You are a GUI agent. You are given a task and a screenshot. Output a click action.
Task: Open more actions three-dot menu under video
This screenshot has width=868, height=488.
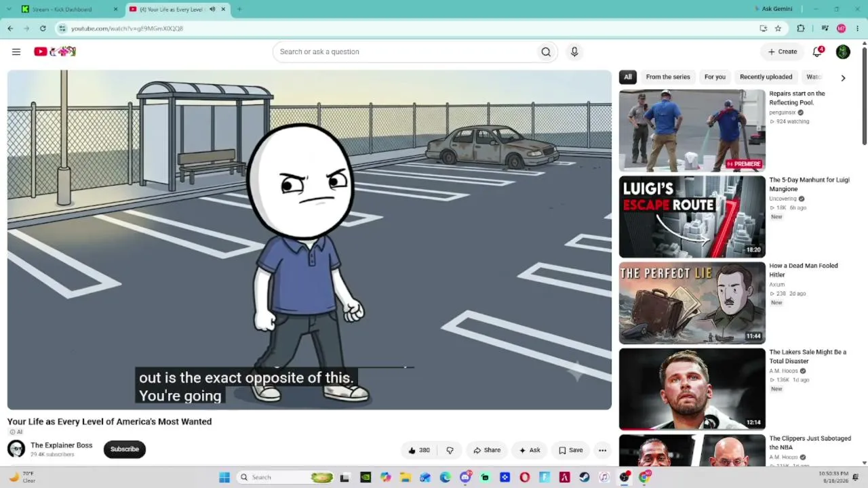pyautogui.click(x=602, y=450)
